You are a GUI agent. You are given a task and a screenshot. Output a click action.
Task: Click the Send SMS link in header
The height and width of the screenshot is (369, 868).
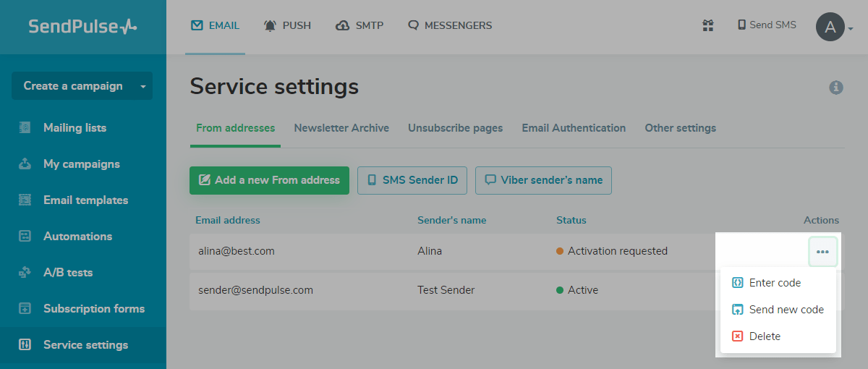[767, 25]
